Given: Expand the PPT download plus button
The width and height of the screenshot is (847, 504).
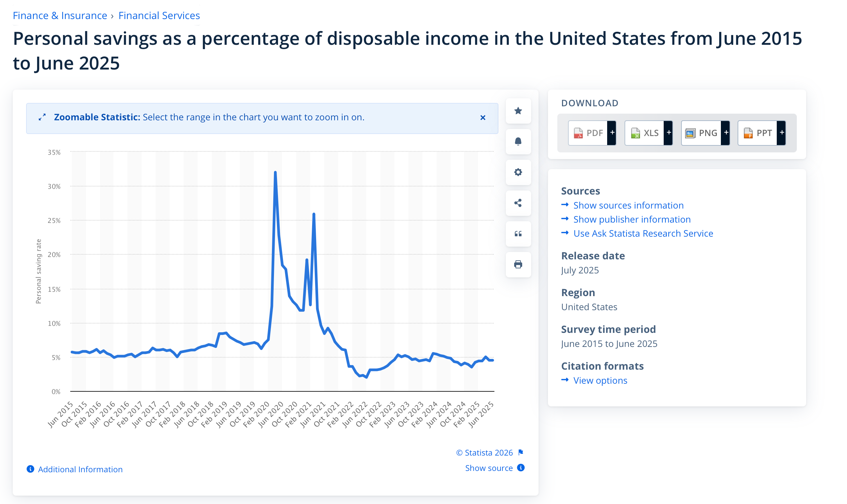Looking at the screenshot, I should [x=782, y=133].
